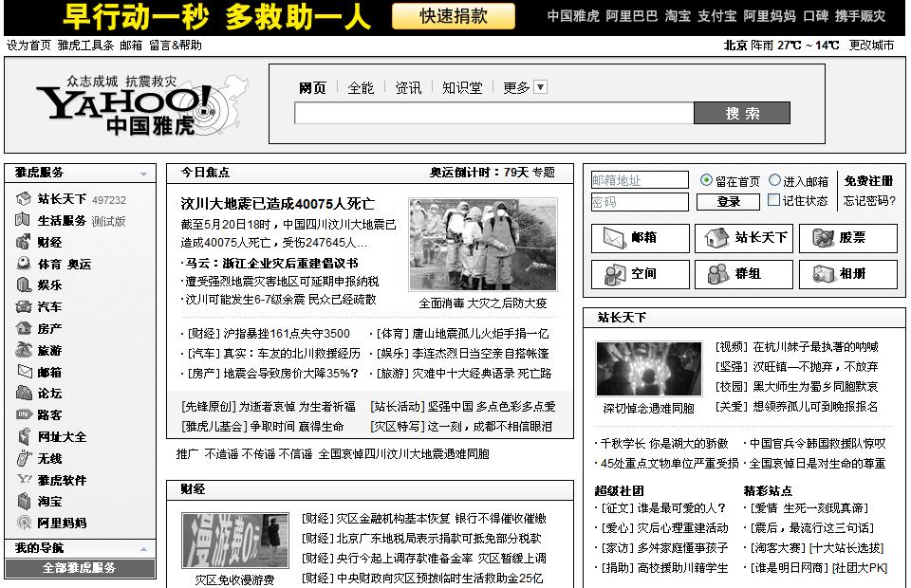Switch to the 全能 search tab

[361, 87]
